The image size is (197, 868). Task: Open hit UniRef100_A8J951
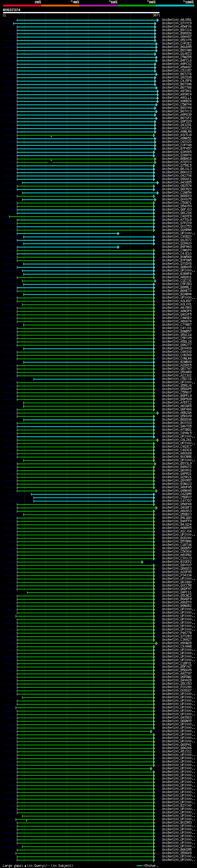(176, 20)
